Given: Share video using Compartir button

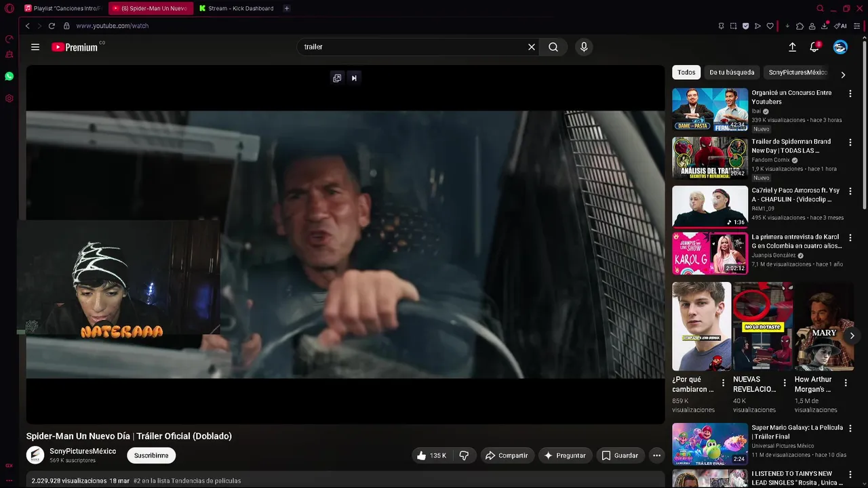Looking at the screenshot, I should click(x=507, y=455).
